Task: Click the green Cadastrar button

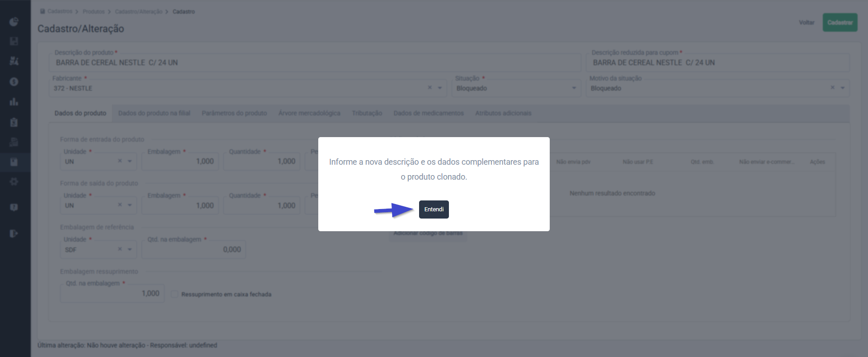Action: click(x=840, y=23)
